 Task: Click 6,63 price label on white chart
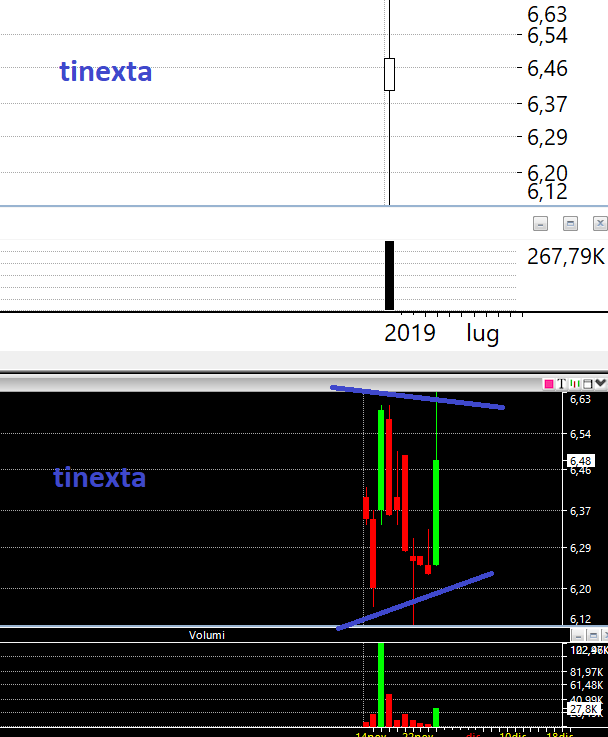point(547,14)
